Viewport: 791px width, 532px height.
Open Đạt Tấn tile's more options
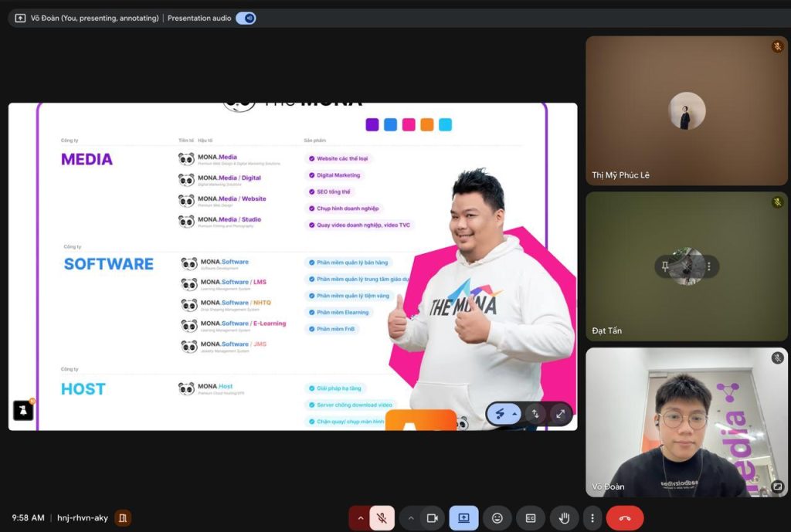(709, 266)
